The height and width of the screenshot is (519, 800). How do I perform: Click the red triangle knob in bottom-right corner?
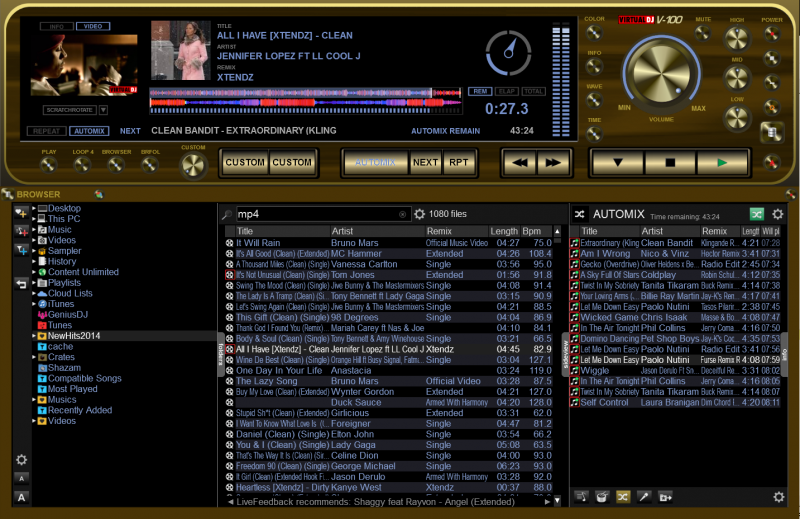[771, 163]
